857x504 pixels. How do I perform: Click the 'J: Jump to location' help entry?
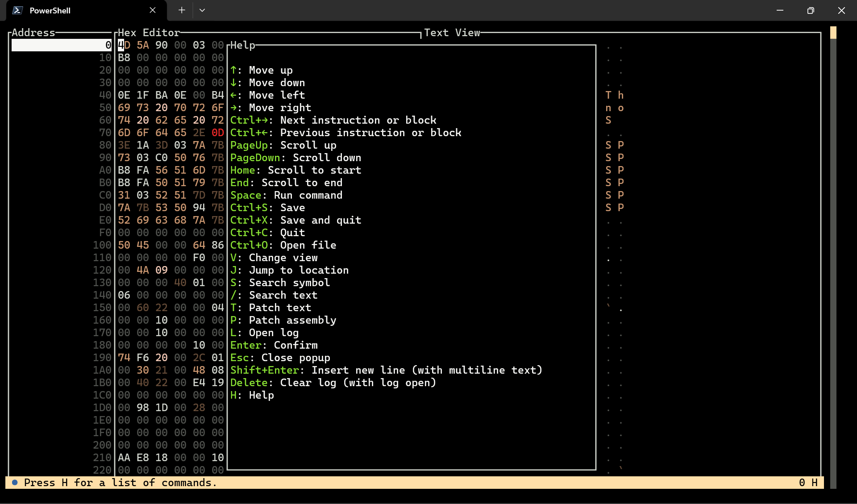click(289, 270)
